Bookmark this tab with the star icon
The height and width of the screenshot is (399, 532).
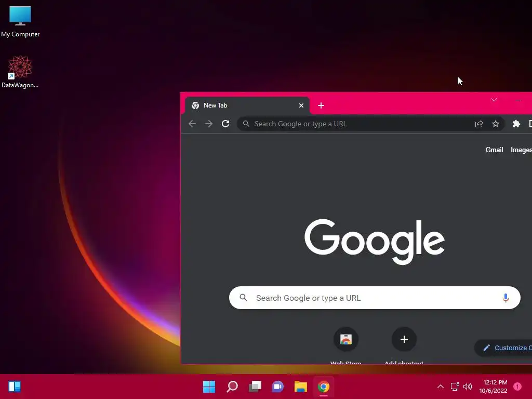tap(496, 124)
